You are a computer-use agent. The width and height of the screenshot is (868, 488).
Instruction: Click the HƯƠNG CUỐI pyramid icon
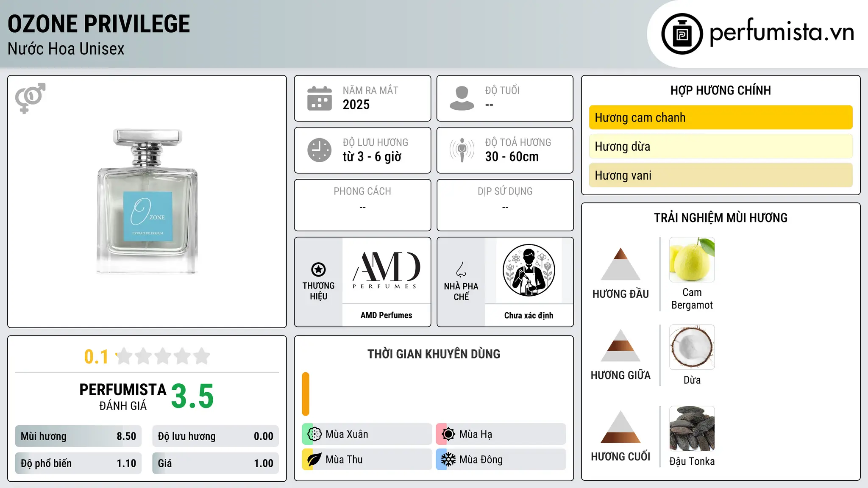620,427
